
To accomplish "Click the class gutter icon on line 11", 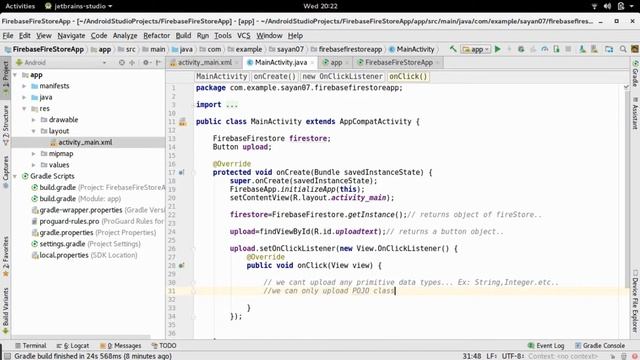I will tap(182, 122).
